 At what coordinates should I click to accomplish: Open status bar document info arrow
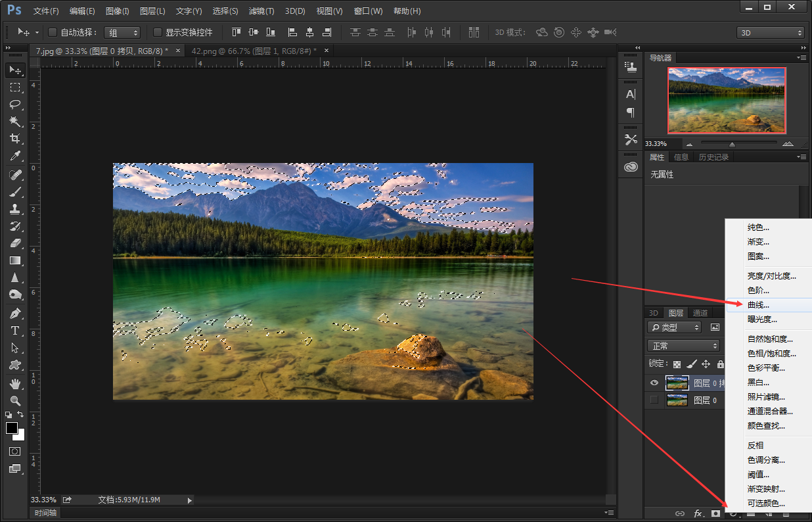(190, 500)
